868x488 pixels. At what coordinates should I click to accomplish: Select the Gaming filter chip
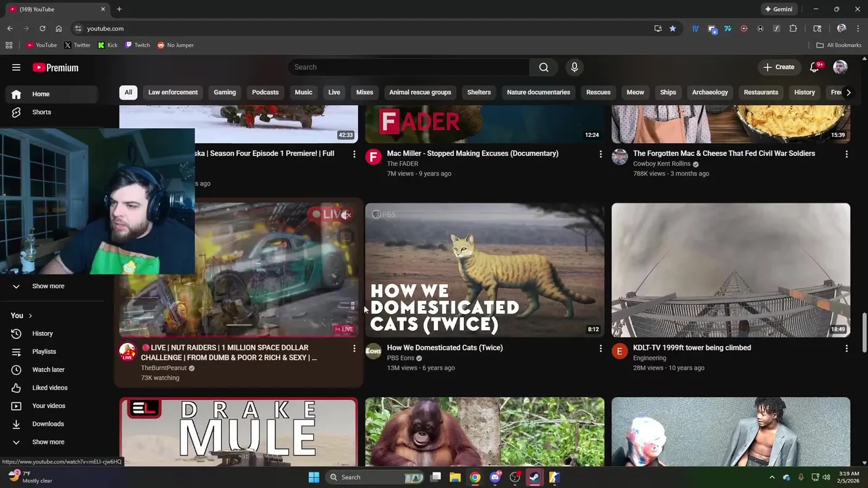(x=224, y=93)
